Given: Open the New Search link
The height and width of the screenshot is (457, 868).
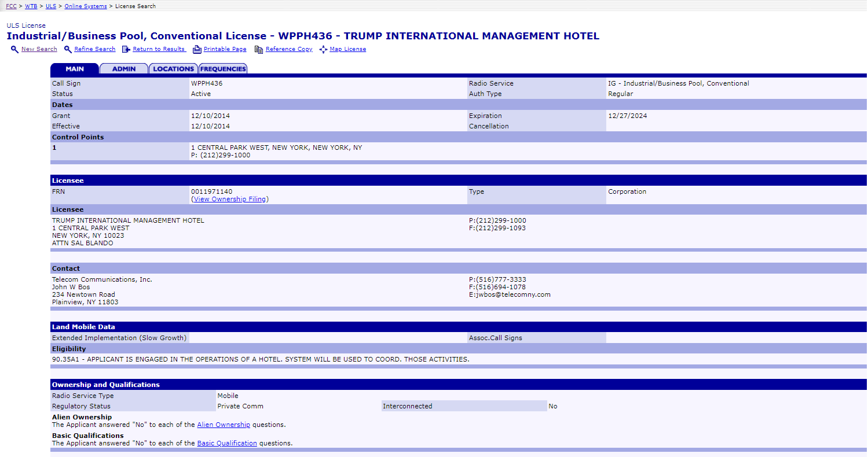Looking at the screenshot, I should point(39,49).
